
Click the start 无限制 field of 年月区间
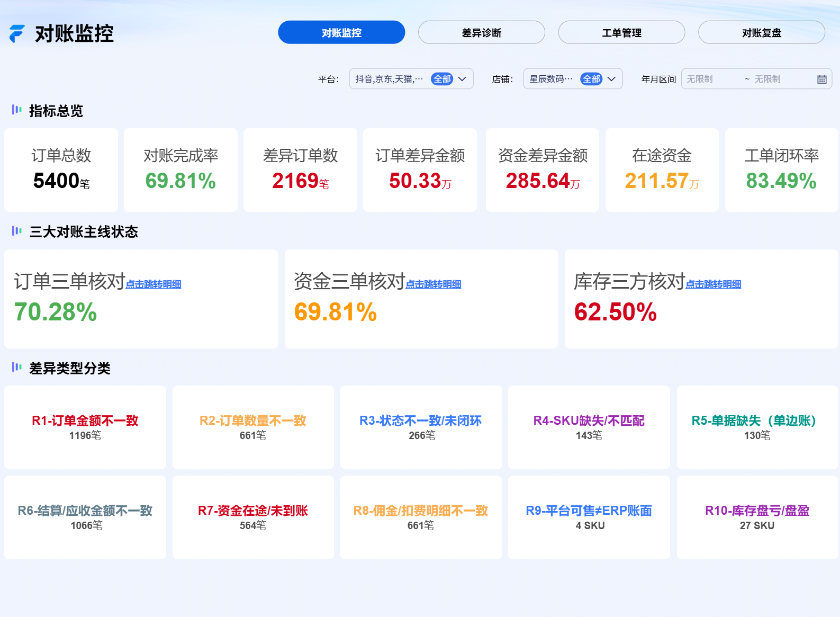(x=712, y=79)
